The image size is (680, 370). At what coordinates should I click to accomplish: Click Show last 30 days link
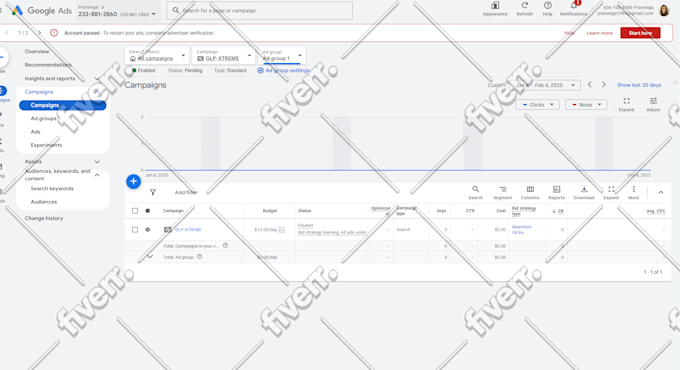coord(639,85)
